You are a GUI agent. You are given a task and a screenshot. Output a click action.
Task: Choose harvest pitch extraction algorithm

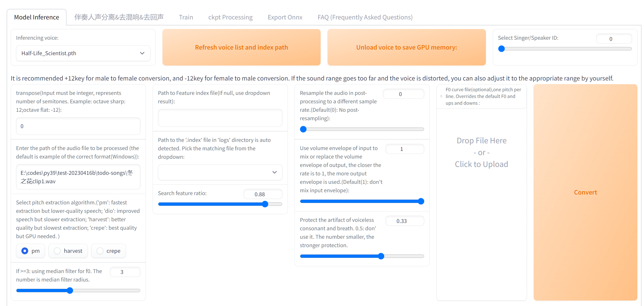(57, 251)
